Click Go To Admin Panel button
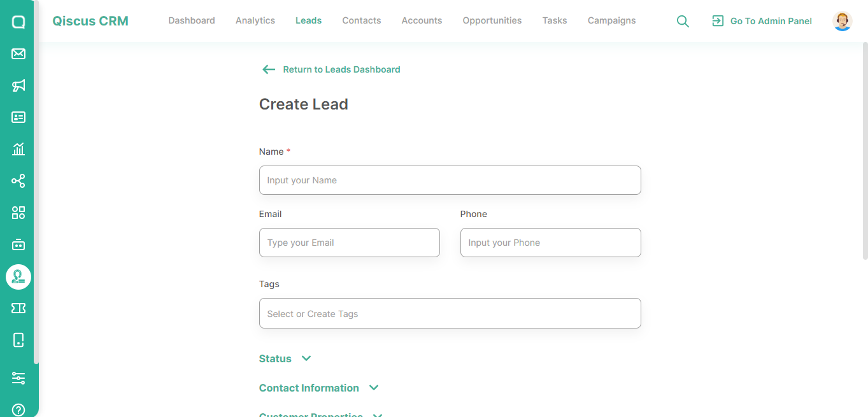Screen dimensions: 868x417 [762, 21]
